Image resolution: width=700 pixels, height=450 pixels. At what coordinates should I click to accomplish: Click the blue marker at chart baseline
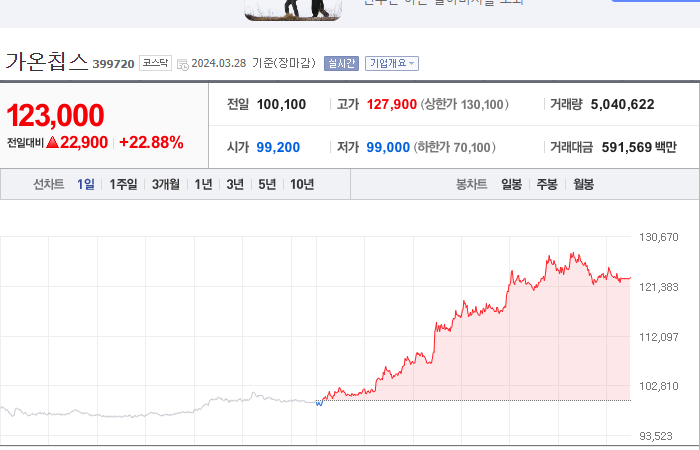319,404
